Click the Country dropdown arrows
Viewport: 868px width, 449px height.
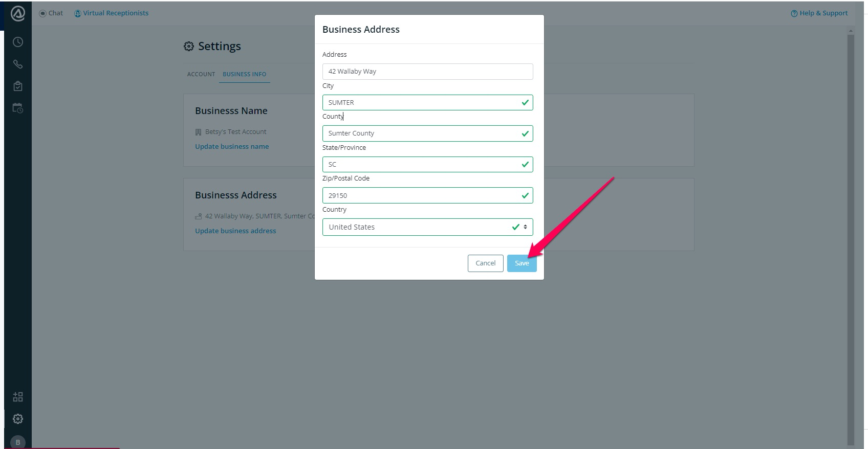click(x=526, y=227)
